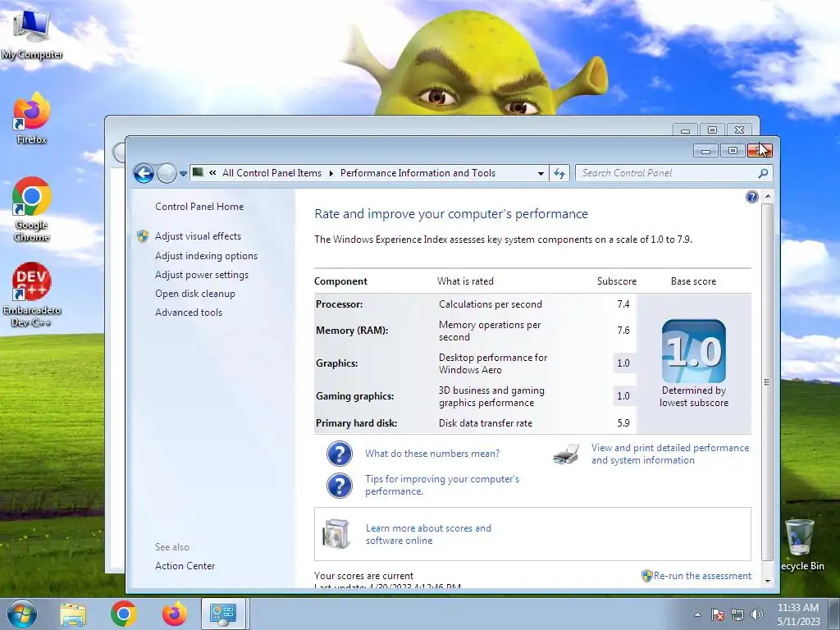Click the disabled forward navigation button
Viewport: 840px width, 630px height.
167,173
